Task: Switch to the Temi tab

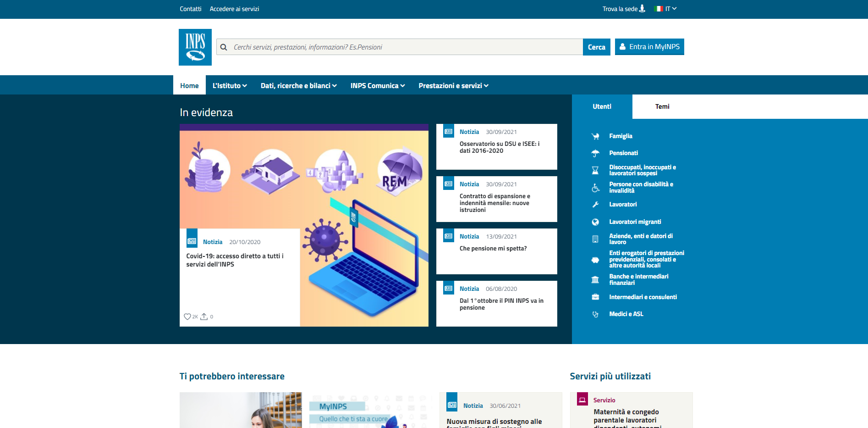Action: click(662, 106)
